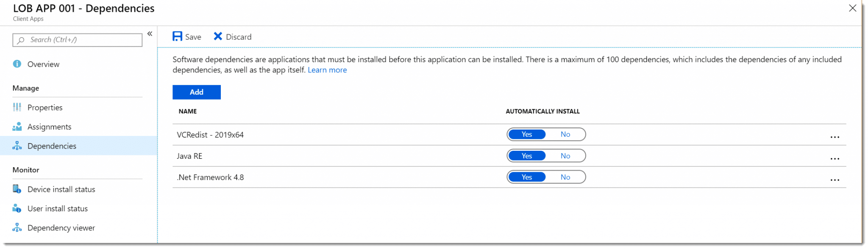This screenshot has width=868, height=249.
Task: Open more options for .Net Framework 4.8
Action: [835, 180]
